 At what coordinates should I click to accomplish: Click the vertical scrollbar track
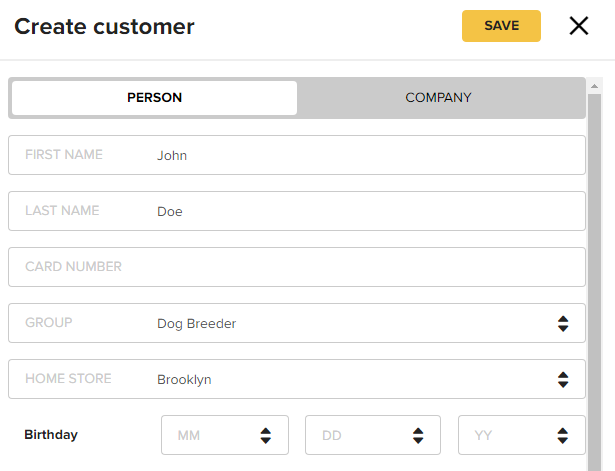click(594, 282)
